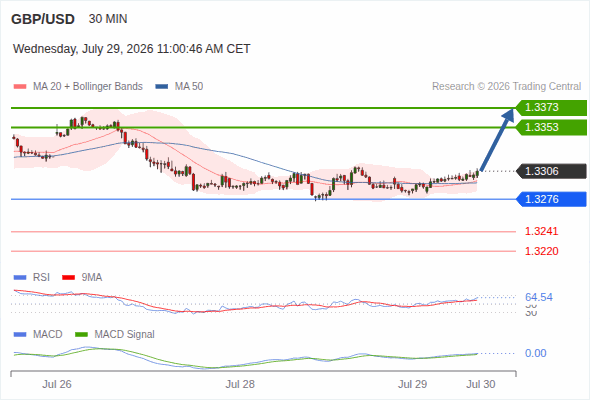The height and width of the screenshot is (400, 590).
Task: Click the Jul 29 date axis label
Action: coord(412,384)
